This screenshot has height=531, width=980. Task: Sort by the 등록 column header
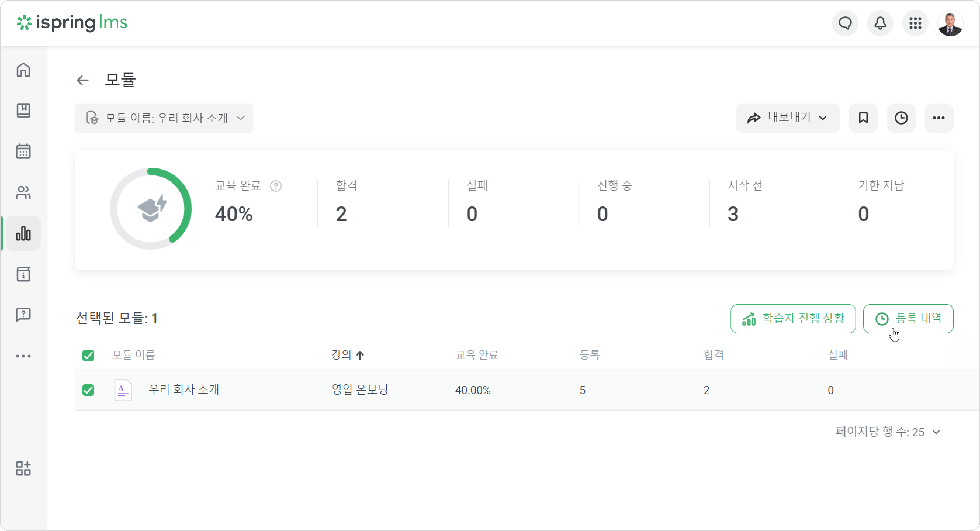589,355
